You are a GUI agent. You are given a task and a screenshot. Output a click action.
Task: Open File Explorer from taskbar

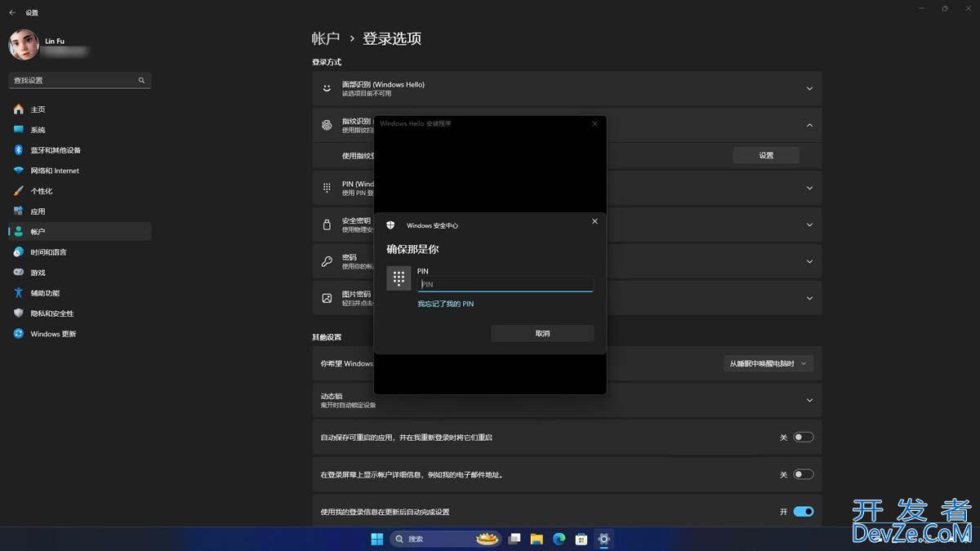(x=537, y=539)
